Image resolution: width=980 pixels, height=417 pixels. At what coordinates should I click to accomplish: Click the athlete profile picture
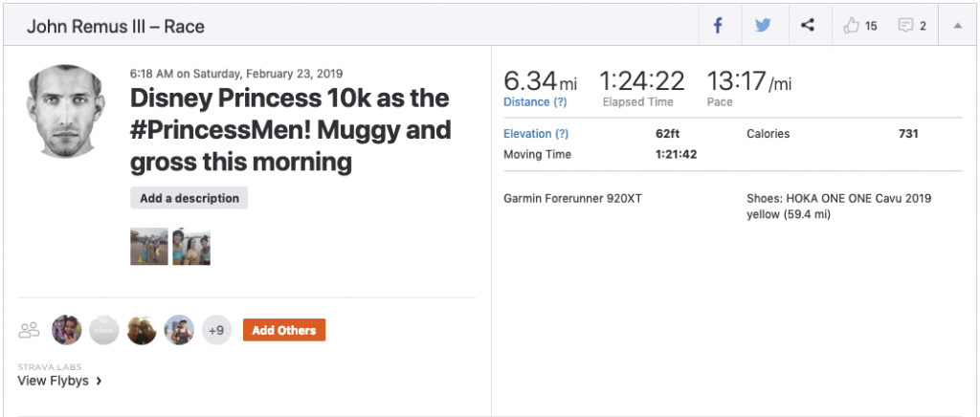click(x=64, y=110)
